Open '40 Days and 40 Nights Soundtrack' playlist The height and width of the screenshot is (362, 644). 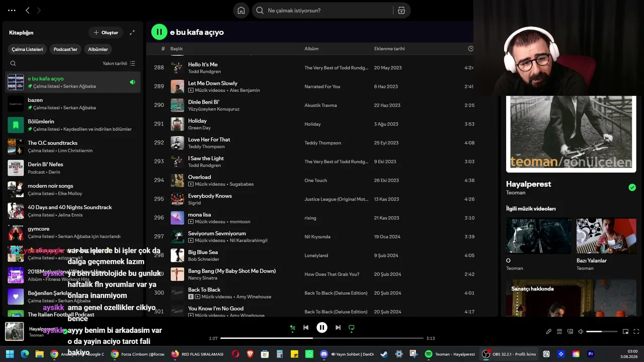[x=73, y=211]
